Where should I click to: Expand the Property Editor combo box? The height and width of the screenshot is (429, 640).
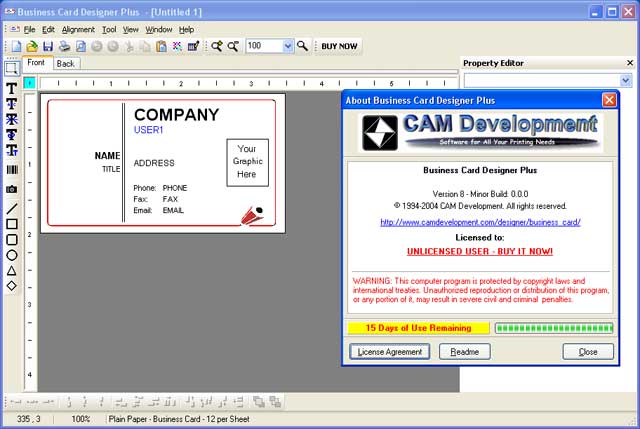coord(625,80)
